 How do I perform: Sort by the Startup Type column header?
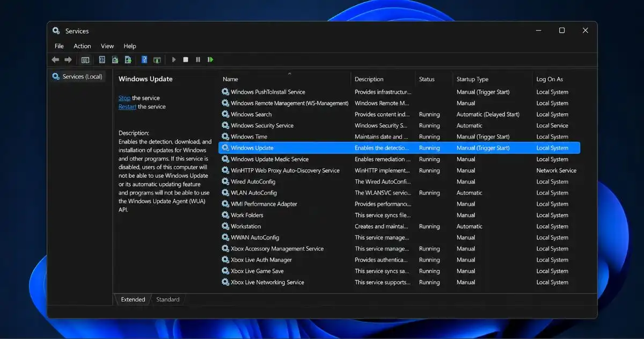point(493,79)
